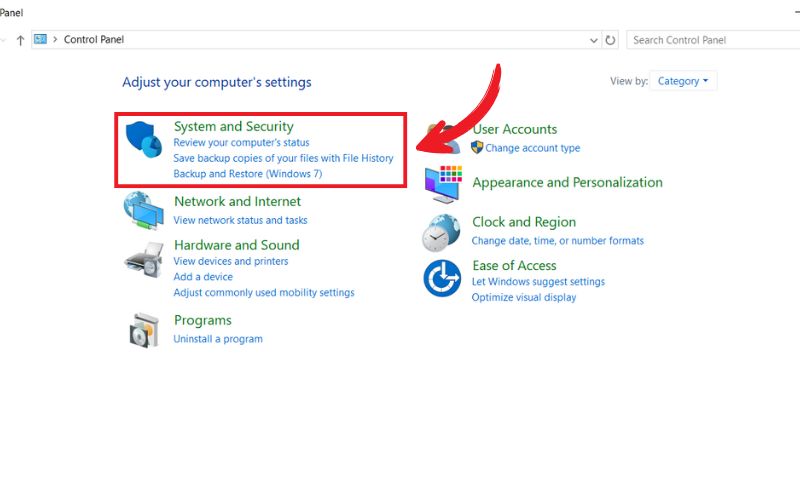800x500 pixels.
Task: Open View network status and tasks
Action: 240,220
